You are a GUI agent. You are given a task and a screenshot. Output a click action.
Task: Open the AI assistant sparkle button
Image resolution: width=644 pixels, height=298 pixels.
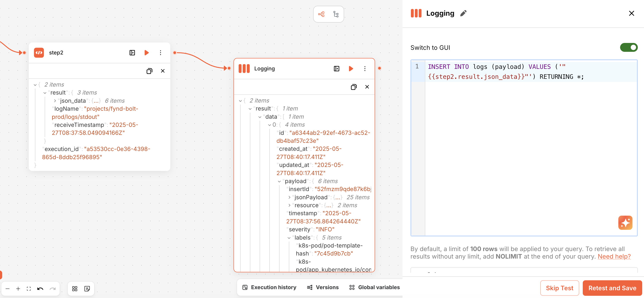click(625, 223)
